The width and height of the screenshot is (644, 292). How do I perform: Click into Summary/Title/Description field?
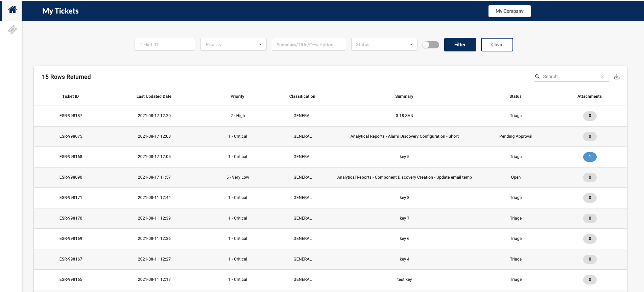tap(309, 45)
